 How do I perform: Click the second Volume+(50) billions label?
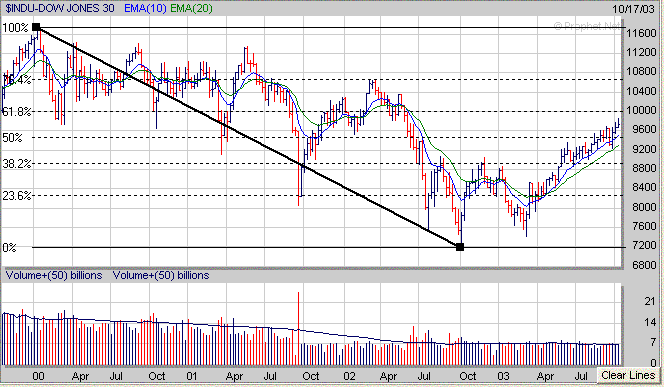(x=161, y=275)
